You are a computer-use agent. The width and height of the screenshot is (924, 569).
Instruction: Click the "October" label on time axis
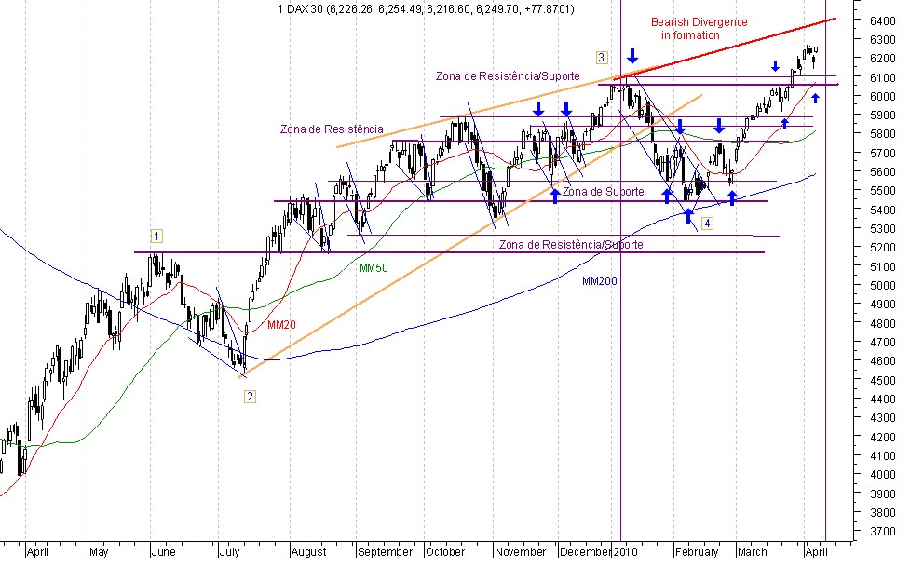[445, 552]
